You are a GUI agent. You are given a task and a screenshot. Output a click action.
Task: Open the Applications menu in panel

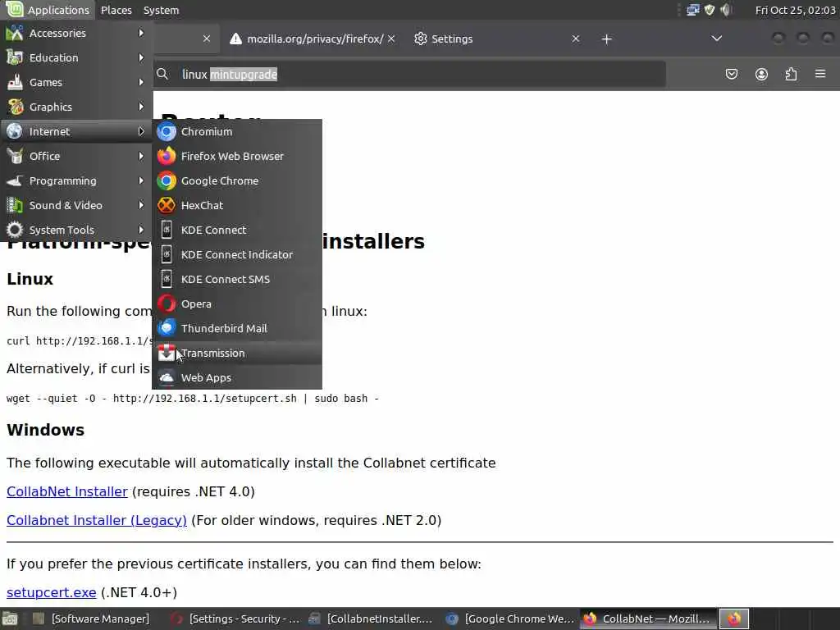tap(48, 10)
